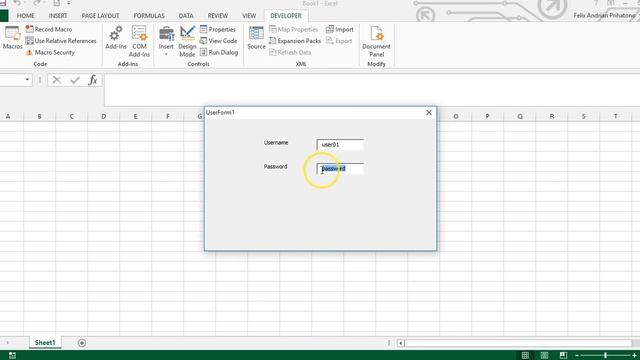Viewport: 640px width, 360px height.
Task: Click Undo in Quick Access Toolbar
Action: [x=17, y=3]
